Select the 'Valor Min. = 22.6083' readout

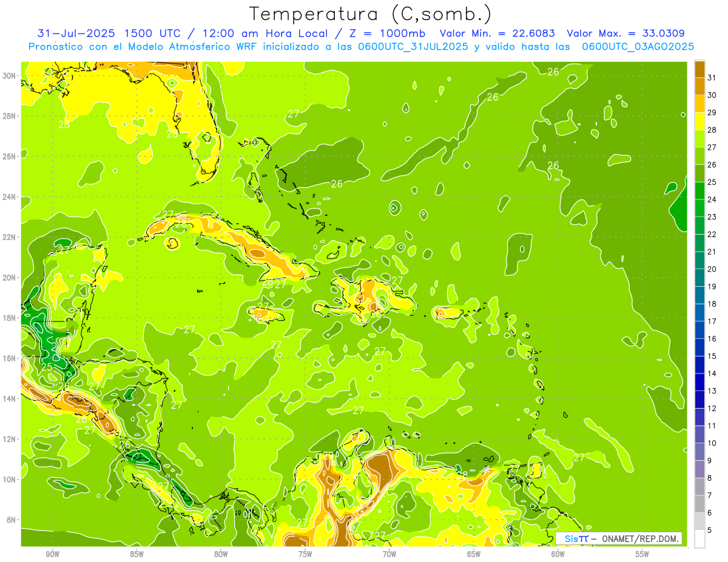[x=497, y=33]
